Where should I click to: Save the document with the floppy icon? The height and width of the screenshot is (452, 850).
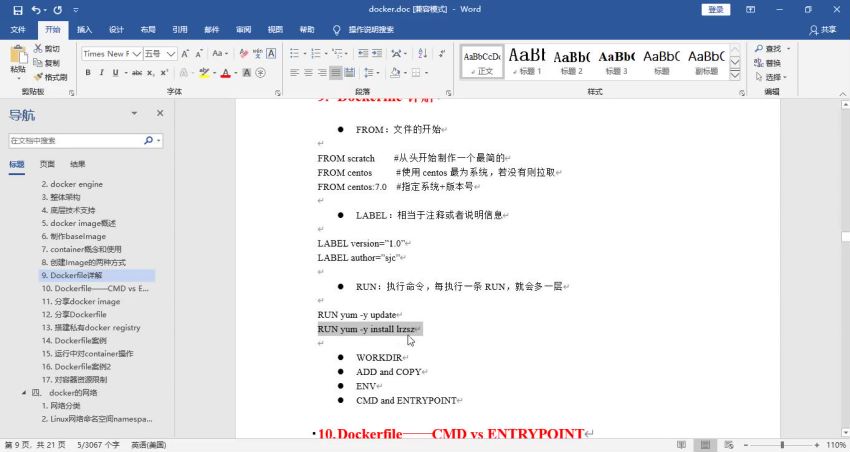18,10
